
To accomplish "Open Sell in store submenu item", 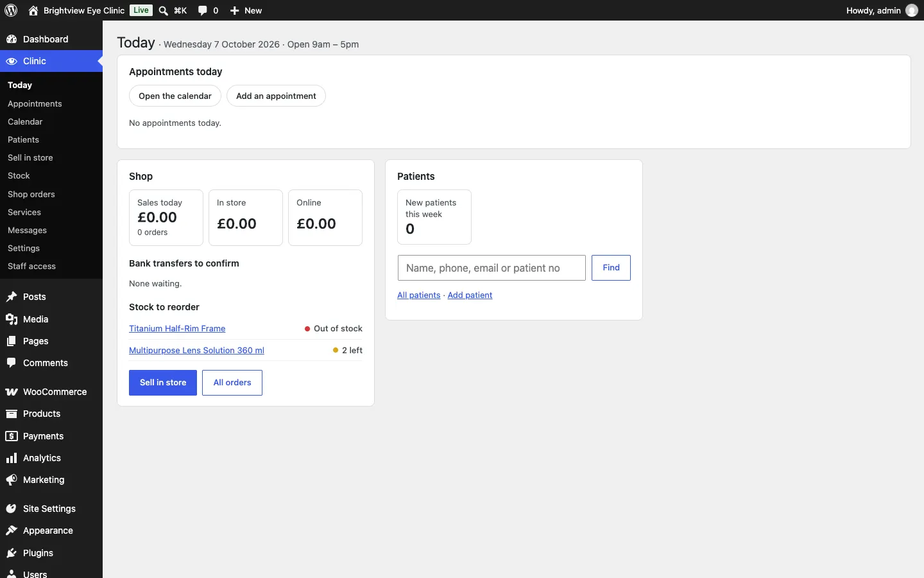I will pos(30,157).
